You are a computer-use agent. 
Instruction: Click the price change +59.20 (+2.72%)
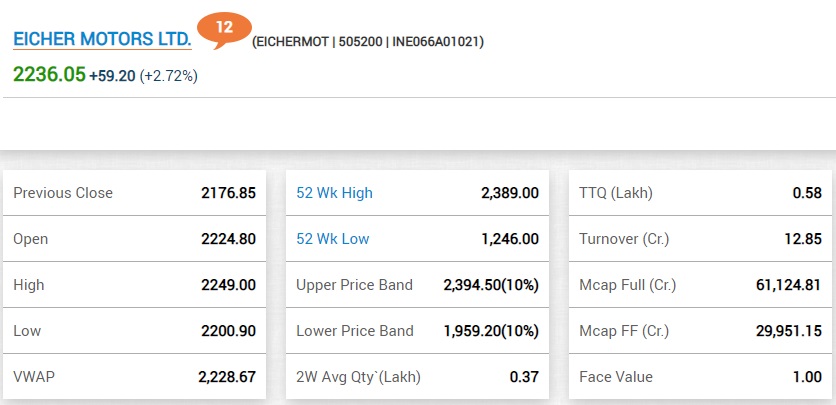(x=143, y=75)
